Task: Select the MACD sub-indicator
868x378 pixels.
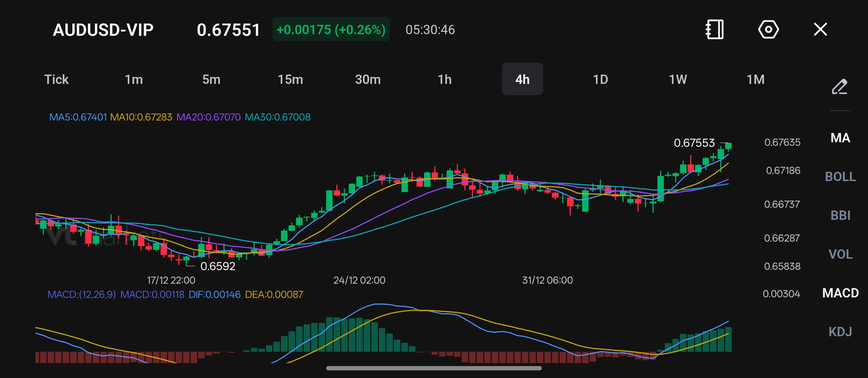Action: coord(840,293)
